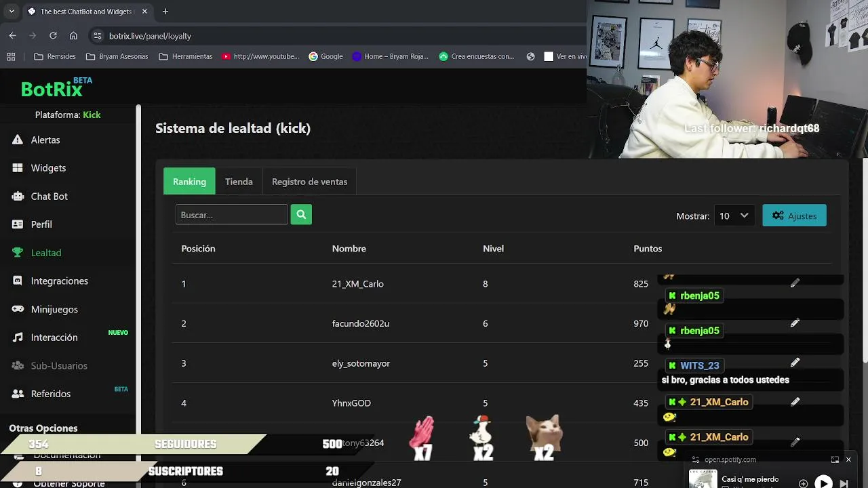Open Interacción music note icon
The width and height of the screenshot is (868, 488).
tap(18, 337)
